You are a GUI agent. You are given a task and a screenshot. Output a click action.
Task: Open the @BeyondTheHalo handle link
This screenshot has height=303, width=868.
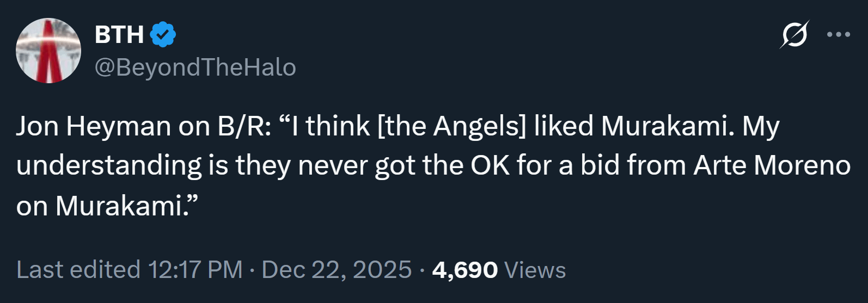[195, 67]
